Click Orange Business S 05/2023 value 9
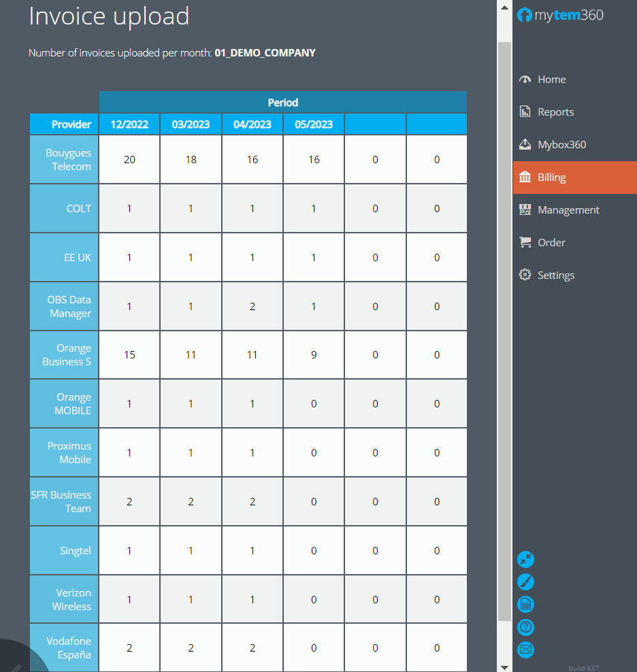 314,355
